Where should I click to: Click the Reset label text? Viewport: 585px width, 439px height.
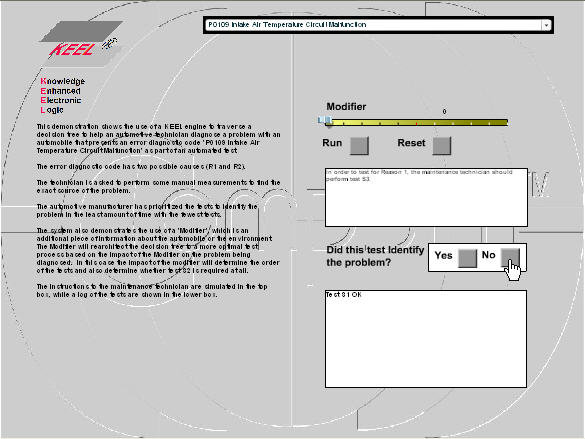coord(411,143)
